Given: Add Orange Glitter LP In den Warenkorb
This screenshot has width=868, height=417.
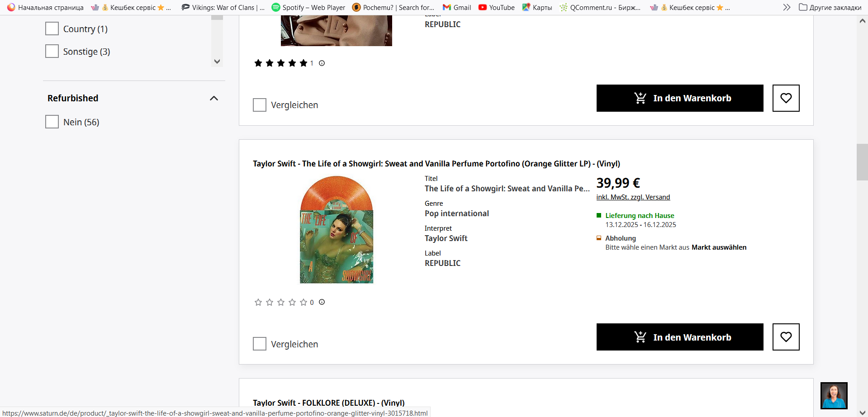Looking at the screenshot, I should [x=680, y=337].
